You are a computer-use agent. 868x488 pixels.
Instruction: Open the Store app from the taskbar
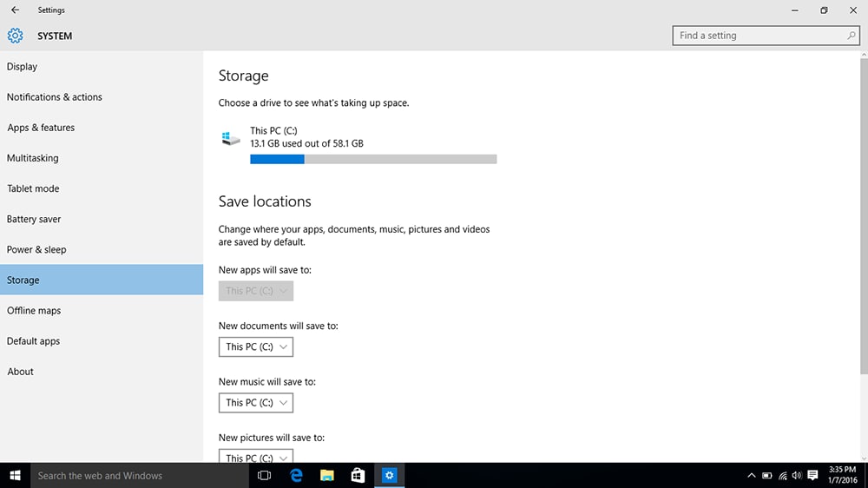tap(358, 475)
